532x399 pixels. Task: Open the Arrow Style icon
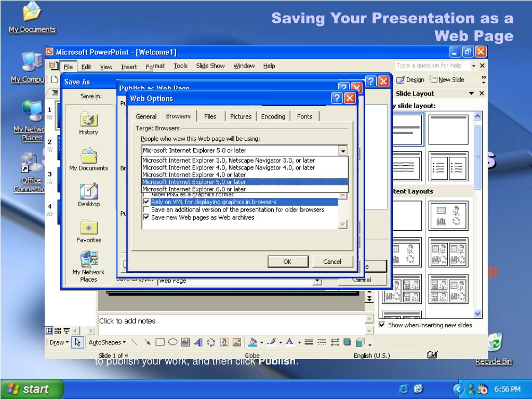(x=335, y=342)
